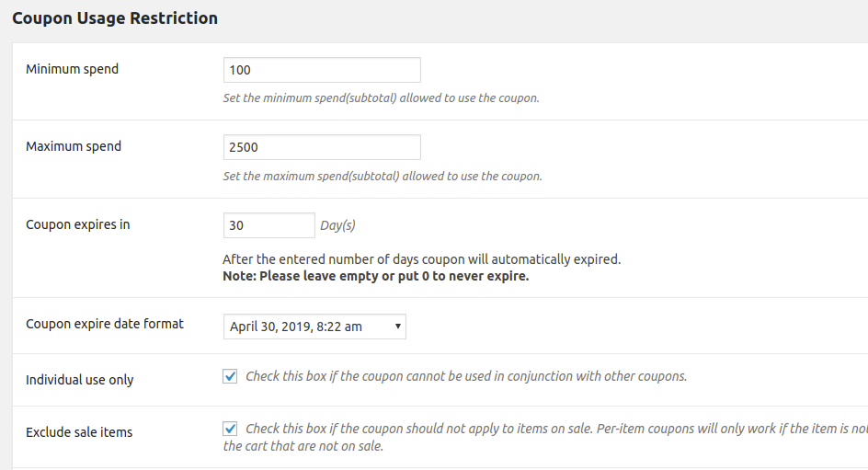Screen dimensions: 868x470
Task: Click the 'coupon will automatically expired' sentence
Action: tap(421, 259)
